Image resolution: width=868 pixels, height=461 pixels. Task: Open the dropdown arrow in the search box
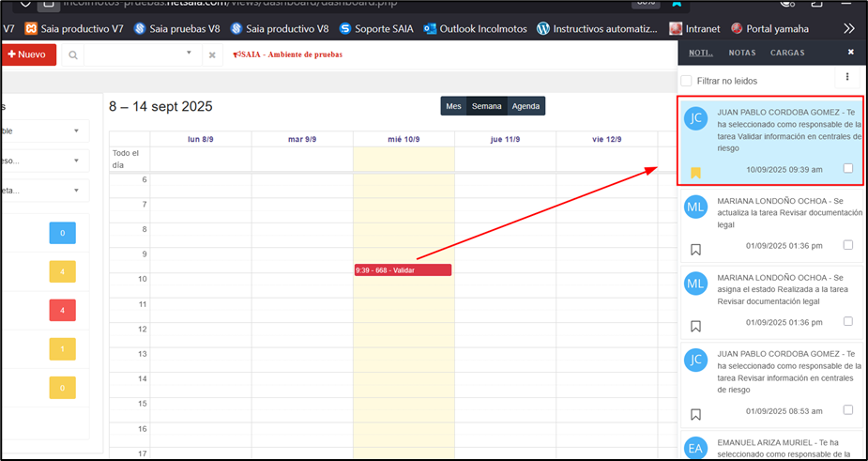(x=189, y=54)
